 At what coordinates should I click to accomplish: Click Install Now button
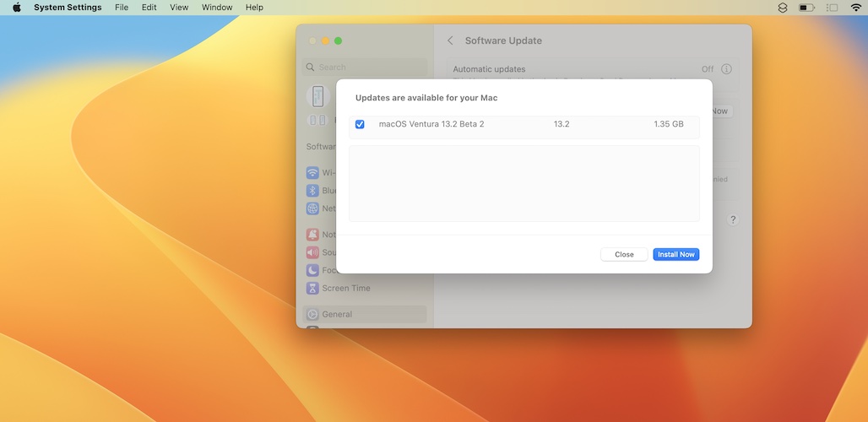676,254
